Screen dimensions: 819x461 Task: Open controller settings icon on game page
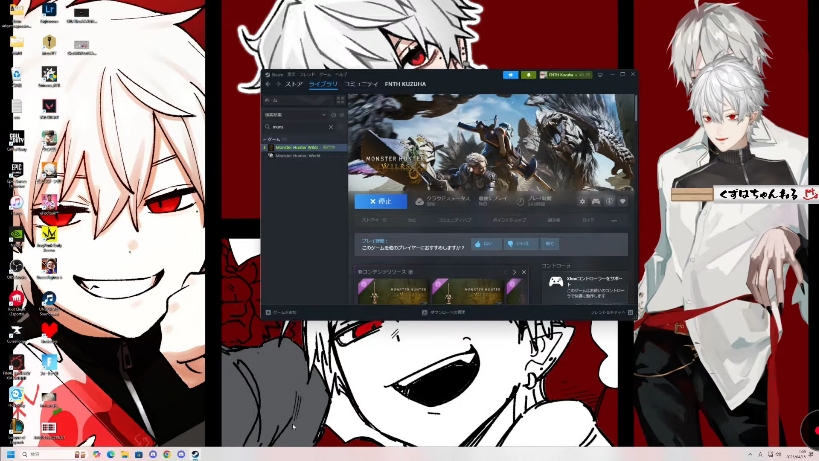[x=595, y=202]
